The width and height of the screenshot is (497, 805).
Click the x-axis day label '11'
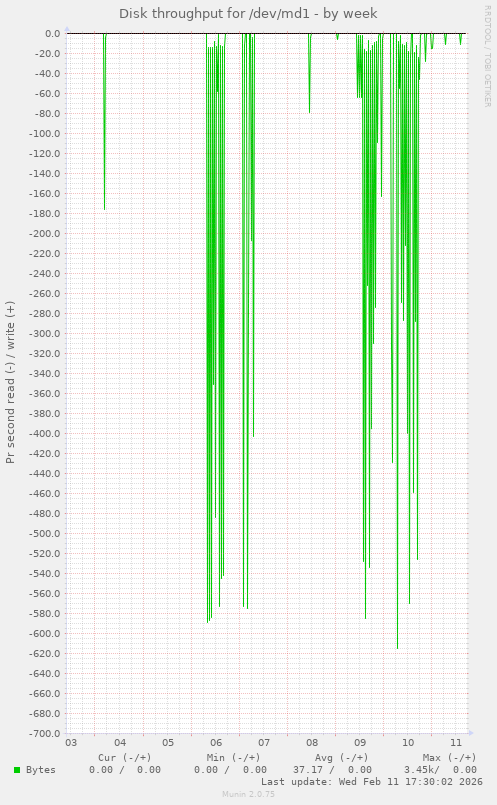(456, 743)
